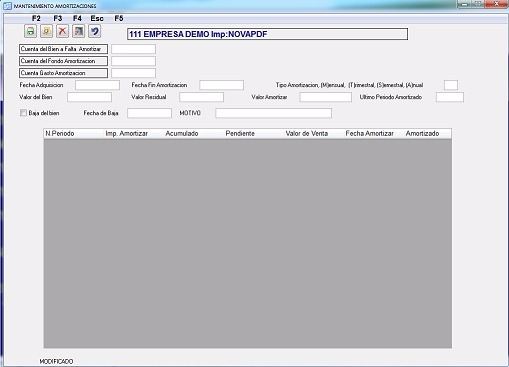
Task: Click the MOTIVO text field
Action: [273, 113]
